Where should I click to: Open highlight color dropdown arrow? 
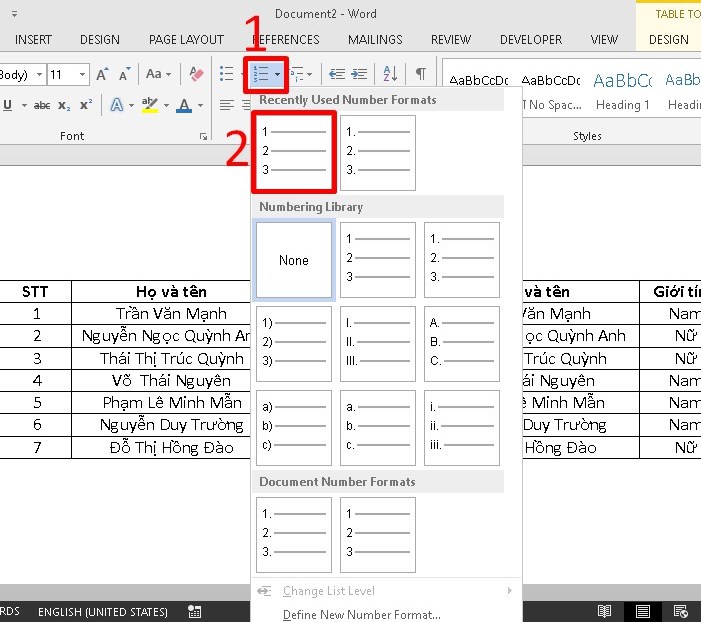click(x=166, y=106)
